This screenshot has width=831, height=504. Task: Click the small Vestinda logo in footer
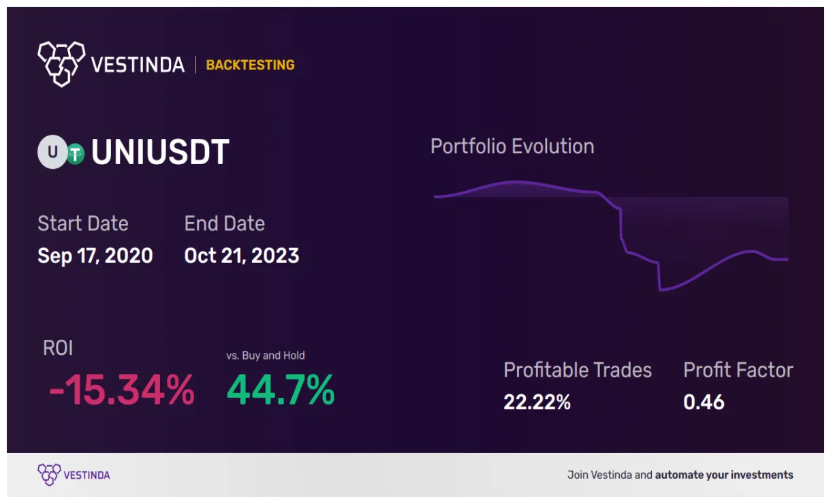coord(49,475)
